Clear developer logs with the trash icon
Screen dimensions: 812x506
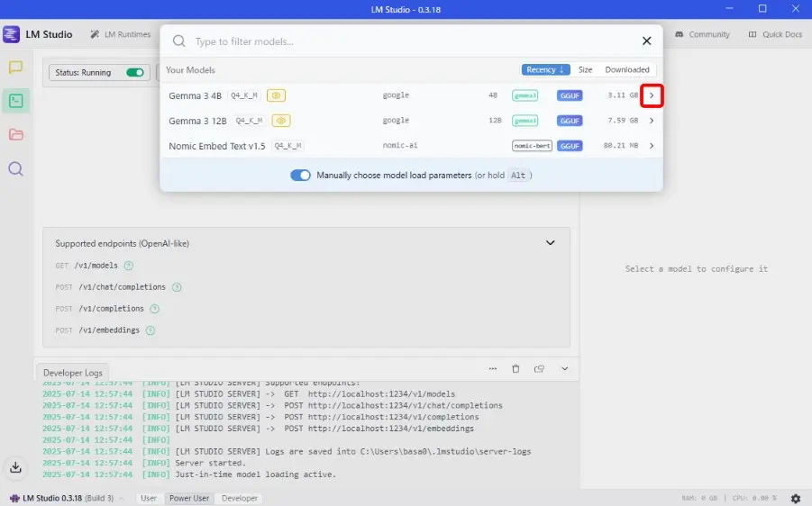click(x=515, y=369)
